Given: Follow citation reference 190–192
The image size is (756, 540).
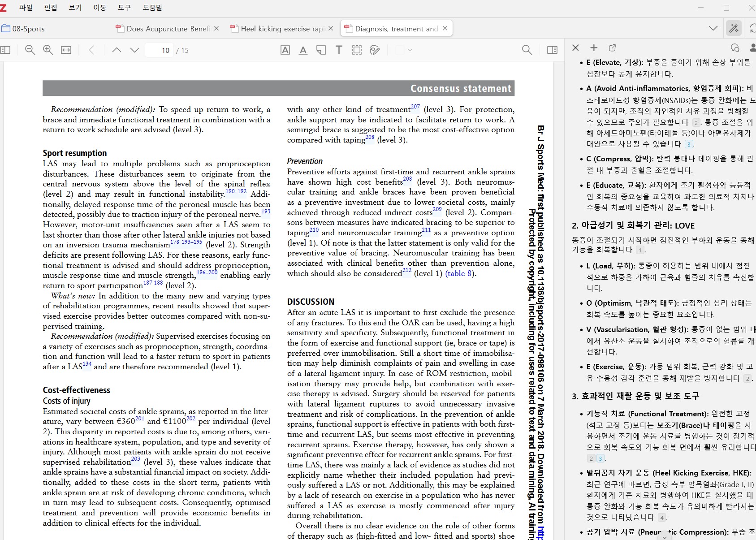Looking at the screenshot, I should 236,191.
